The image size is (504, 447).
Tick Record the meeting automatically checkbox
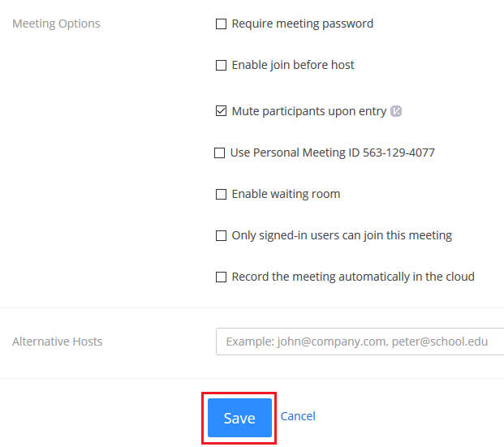coord(221,277)
